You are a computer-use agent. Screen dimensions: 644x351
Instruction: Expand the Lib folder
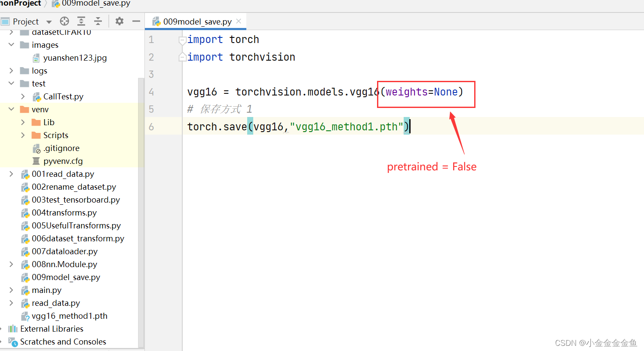pos(23,122)
